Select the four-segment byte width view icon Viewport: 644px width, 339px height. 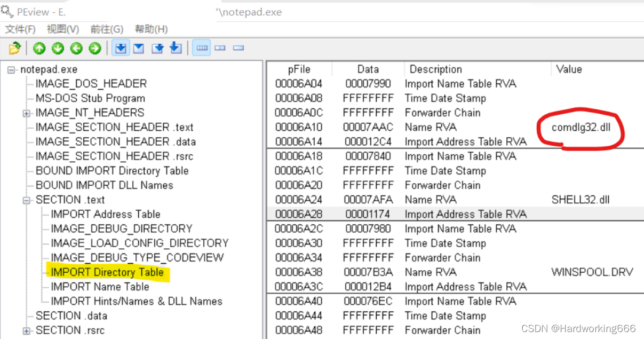click(202, 48)
